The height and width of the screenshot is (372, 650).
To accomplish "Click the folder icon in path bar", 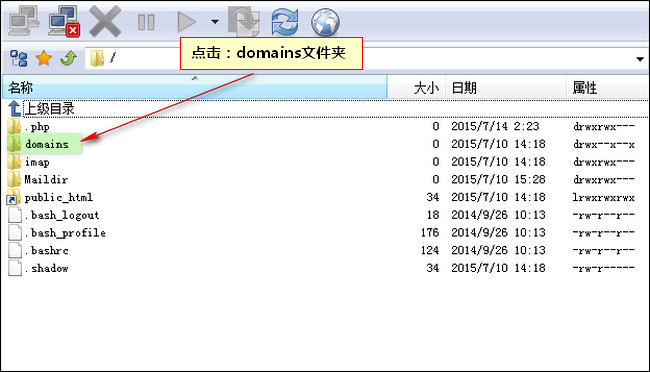I will coord(97,58).
